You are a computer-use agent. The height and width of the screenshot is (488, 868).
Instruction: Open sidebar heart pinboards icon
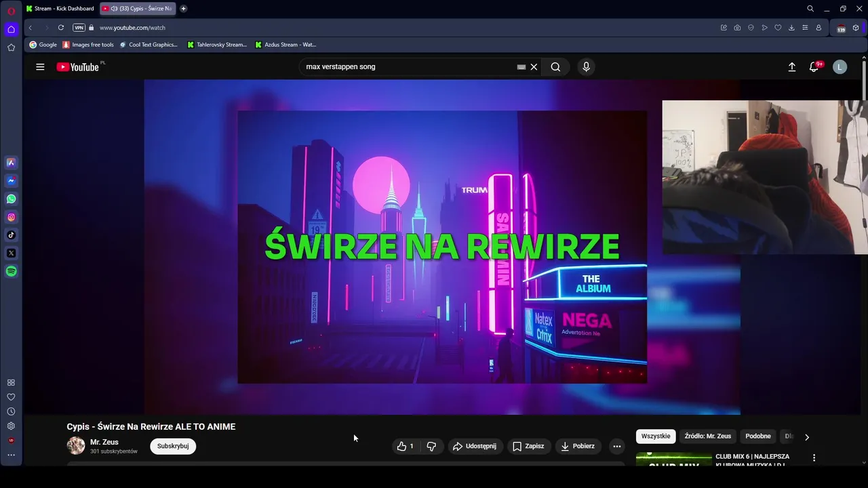[x=11, y=397]
